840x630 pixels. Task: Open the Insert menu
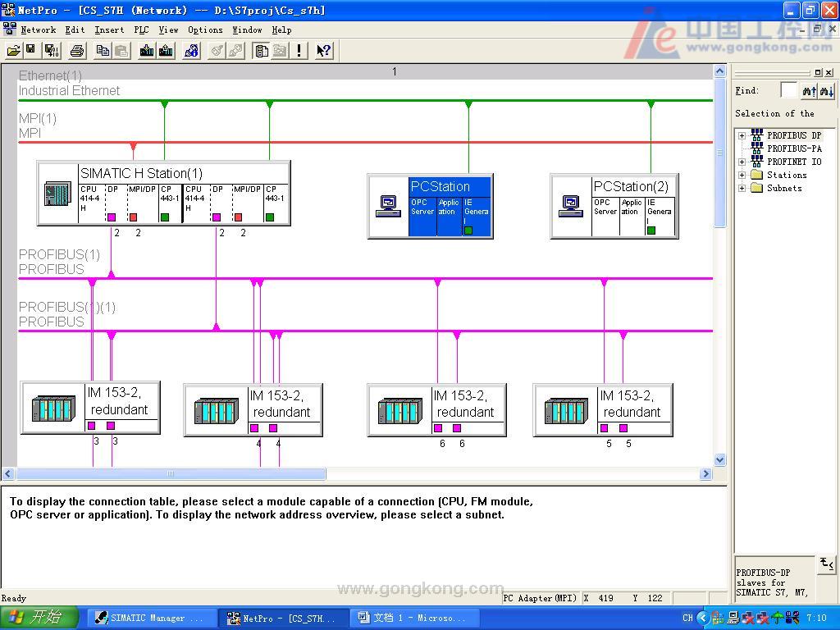(109, 30)
